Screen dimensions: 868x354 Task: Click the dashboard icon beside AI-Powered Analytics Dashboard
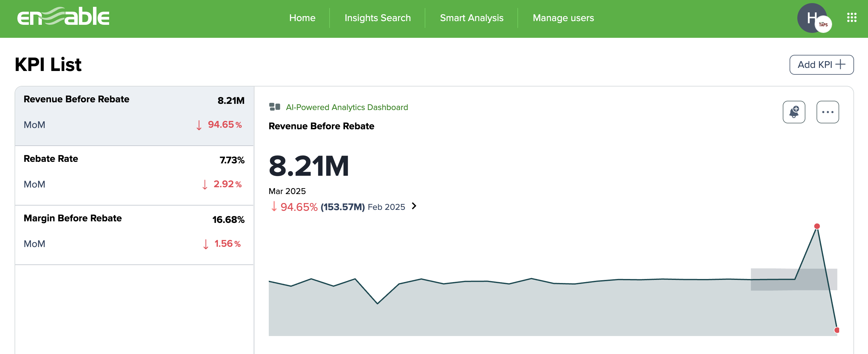[x=274, y=107]
